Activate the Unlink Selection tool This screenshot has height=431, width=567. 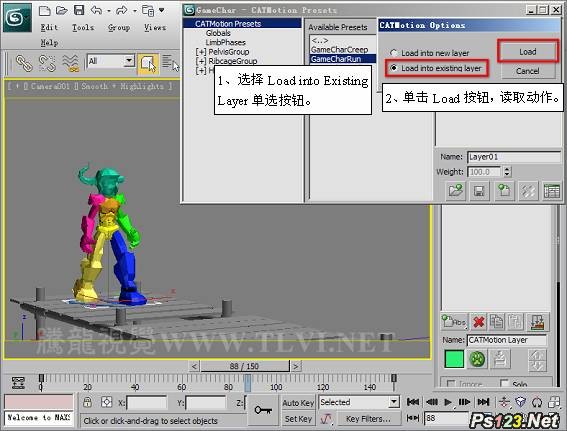point(47,63)
